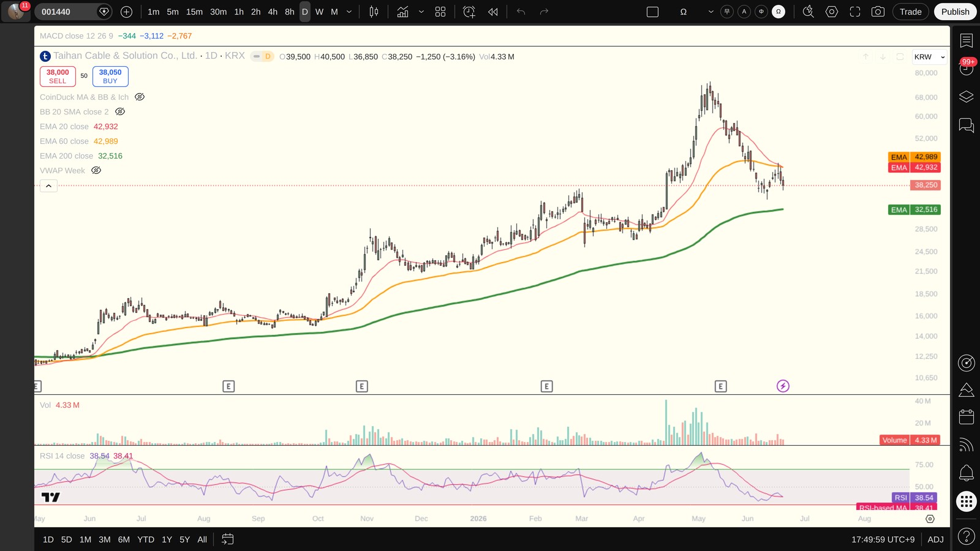Open the timezone menu 17:49:59 UTC+9
The image size is (980, 551).
[x=883, y=539]
